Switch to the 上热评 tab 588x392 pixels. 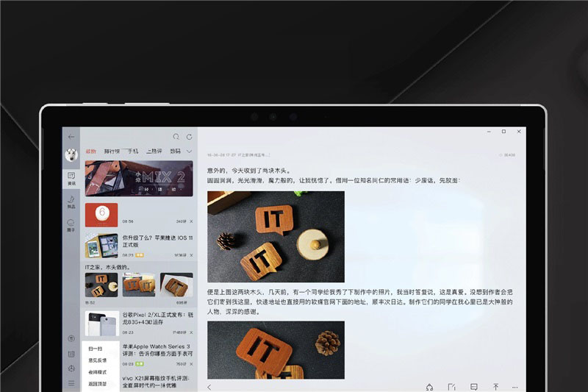154,152
